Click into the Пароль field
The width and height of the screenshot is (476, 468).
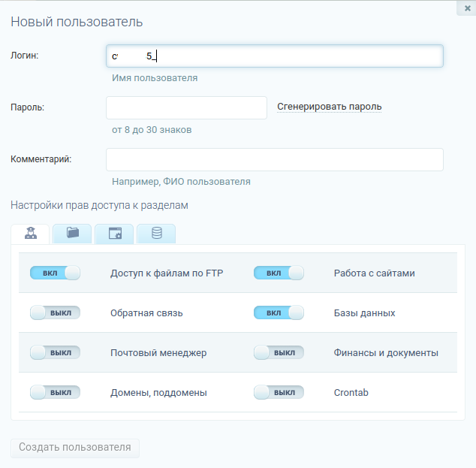[x=187, y=107]
